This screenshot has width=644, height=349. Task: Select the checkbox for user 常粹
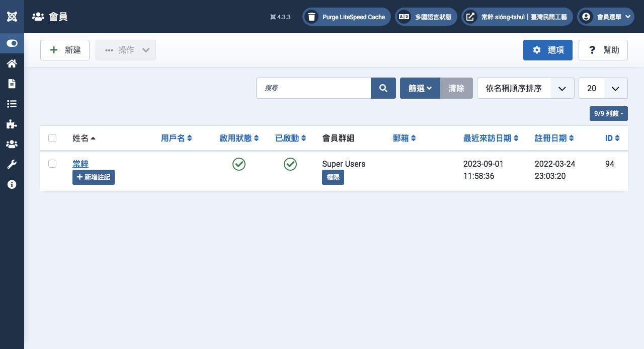pyautogui.click(x=52, y=164)
